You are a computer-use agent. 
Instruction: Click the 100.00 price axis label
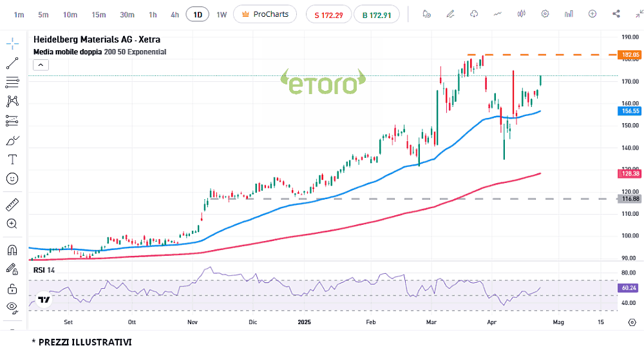[x=630, y=236]
